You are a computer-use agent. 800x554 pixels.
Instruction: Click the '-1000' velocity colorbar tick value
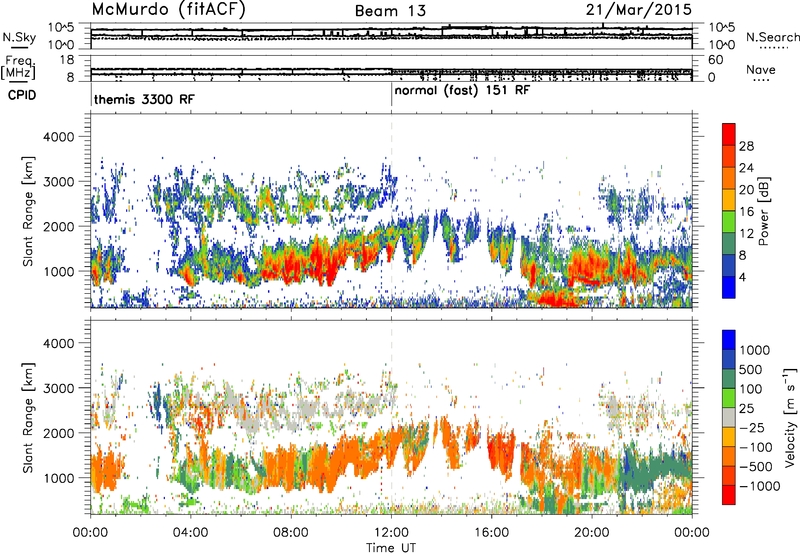click(x=759, y=486)
